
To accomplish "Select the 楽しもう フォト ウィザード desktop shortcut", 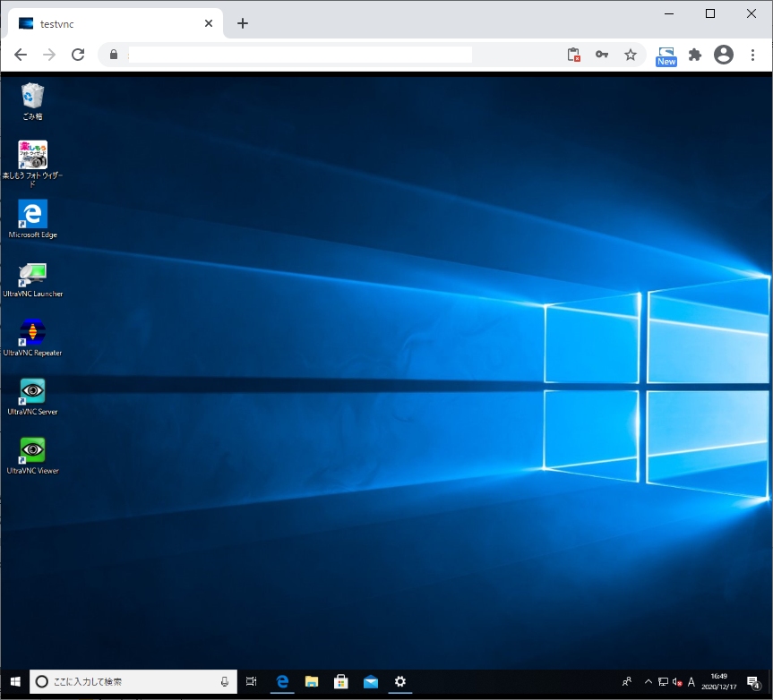I will 32,164.
